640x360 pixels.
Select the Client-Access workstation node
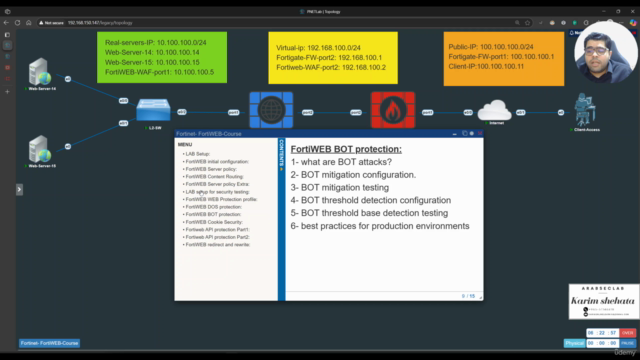585,109
